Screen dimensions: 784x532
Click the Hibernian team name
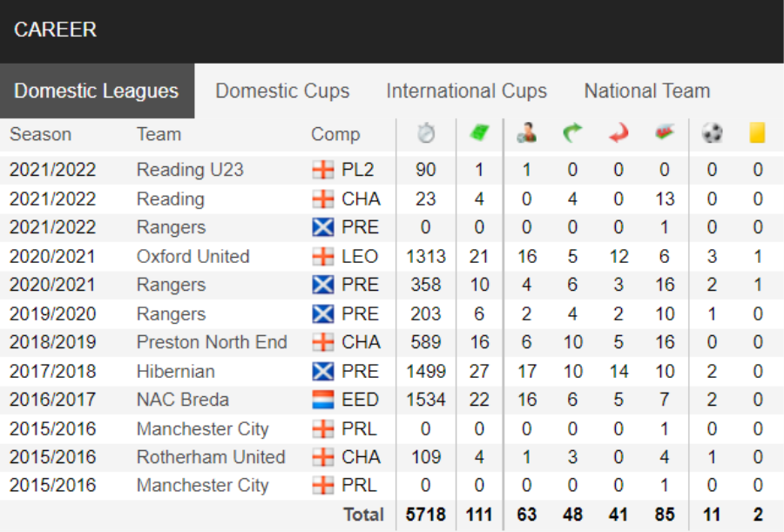pos(175,372)
